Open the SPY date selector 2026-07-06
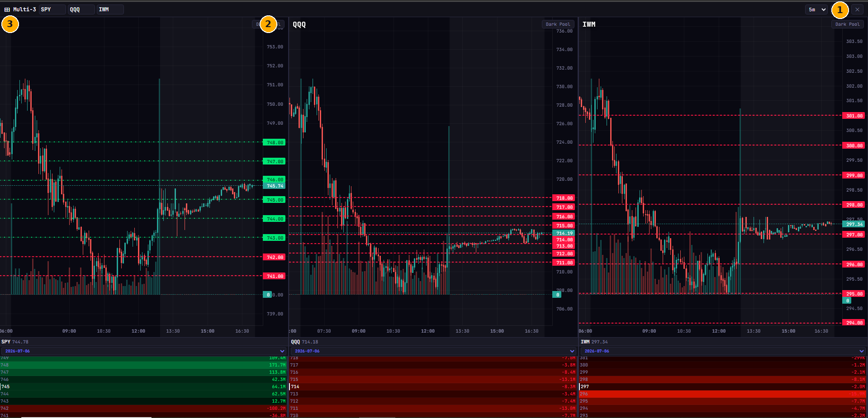Viewport: 868px width, 418px height. pyautogui.click(x=144, y=351)
